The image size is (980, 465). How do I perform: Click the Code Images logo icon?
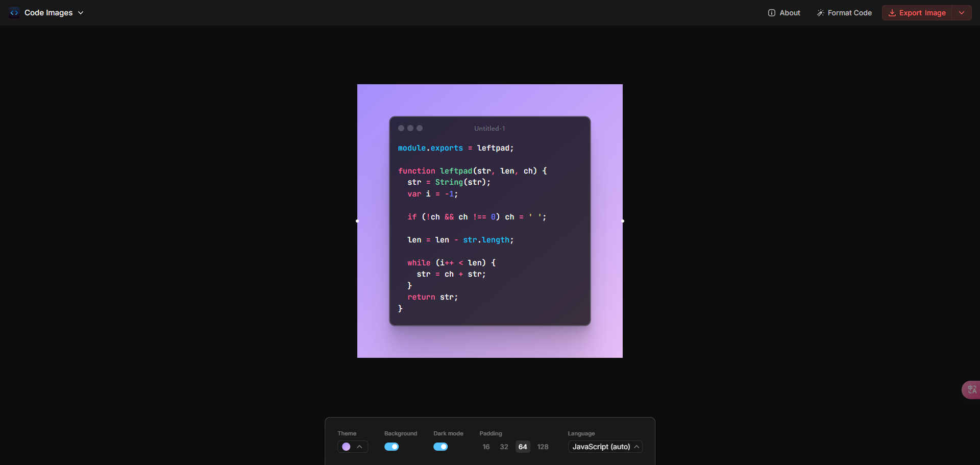(14, 13)
